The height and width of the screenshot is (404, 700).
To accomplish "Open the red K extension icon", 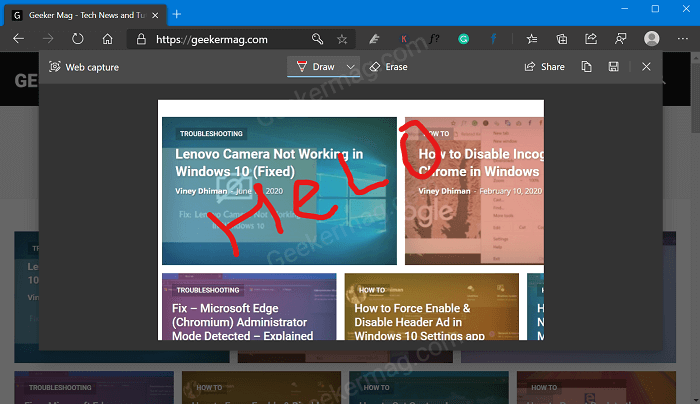I will click(x=404, y=39).
